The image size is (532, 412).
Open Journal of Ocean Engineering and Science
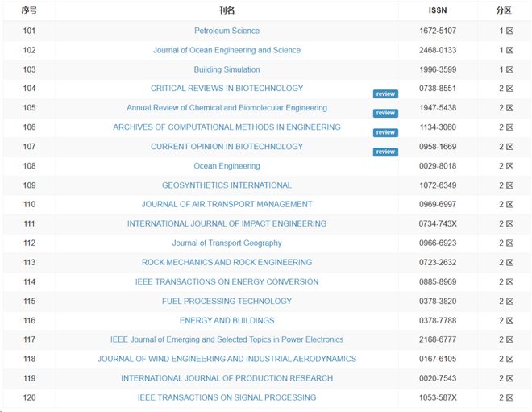[227, 50]
